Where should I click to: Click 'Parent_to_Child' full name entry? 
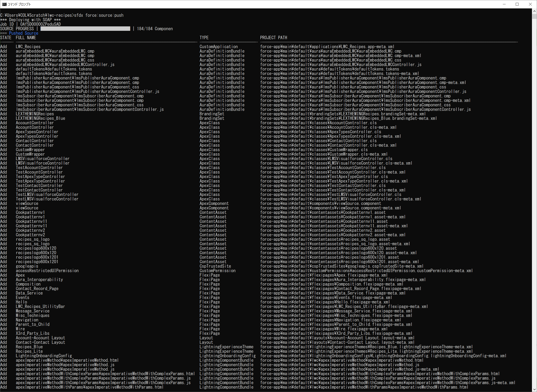(33, 325)
